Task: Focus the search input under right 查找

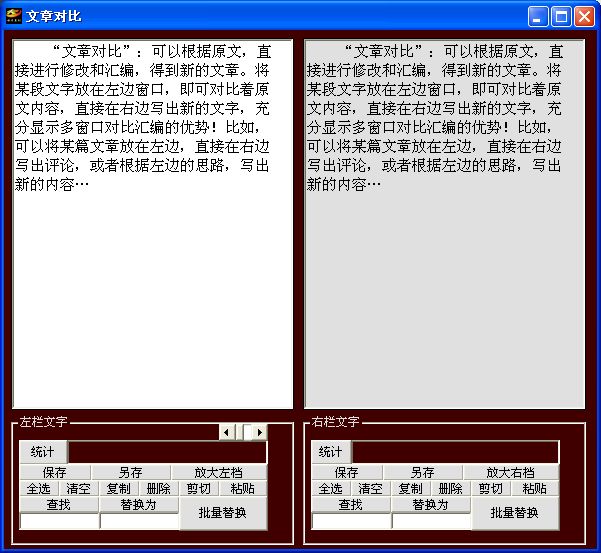Action: [x=351, y=521]
